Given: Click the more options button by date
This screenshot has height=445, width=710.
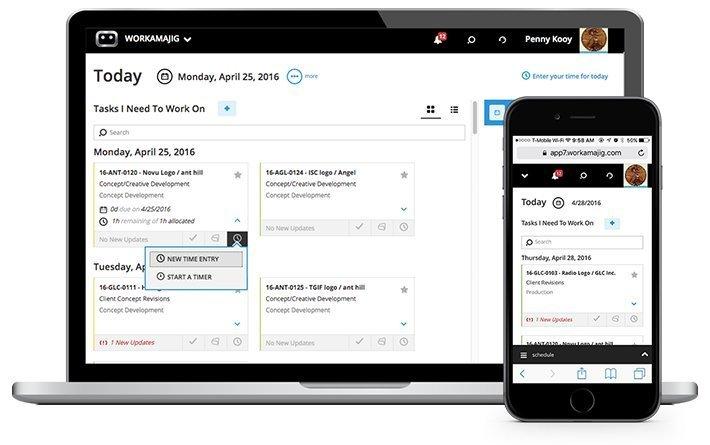Looking at the screenshot, I should (x=294, y=76).
